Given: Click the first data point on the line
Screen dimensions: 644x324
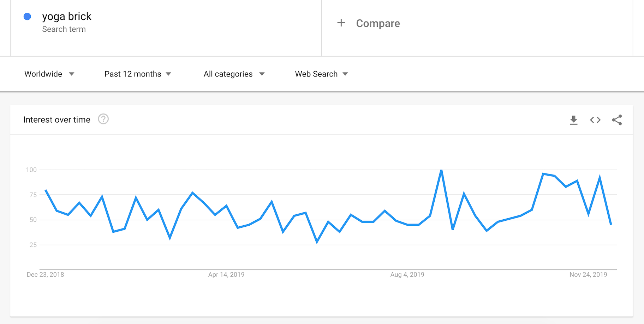Looking at the screenshot, I should (x=46, y=190).
